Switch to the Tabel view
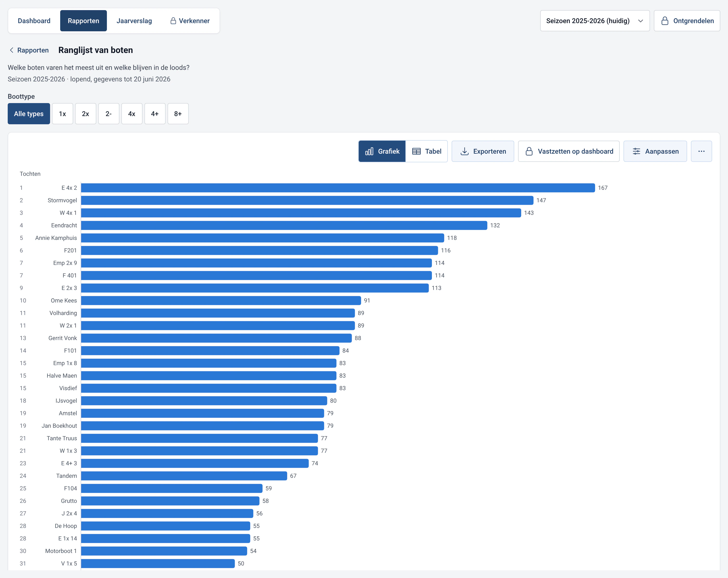 click(x=426, y=151)
